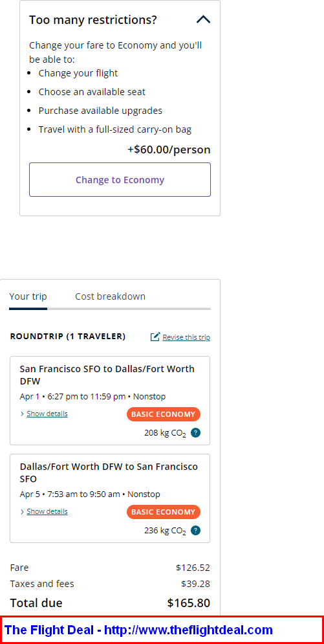Click the 236 kg CO2 help icon
The width and height of the screenshot is (324, 644).
click(x=196, y=530)
